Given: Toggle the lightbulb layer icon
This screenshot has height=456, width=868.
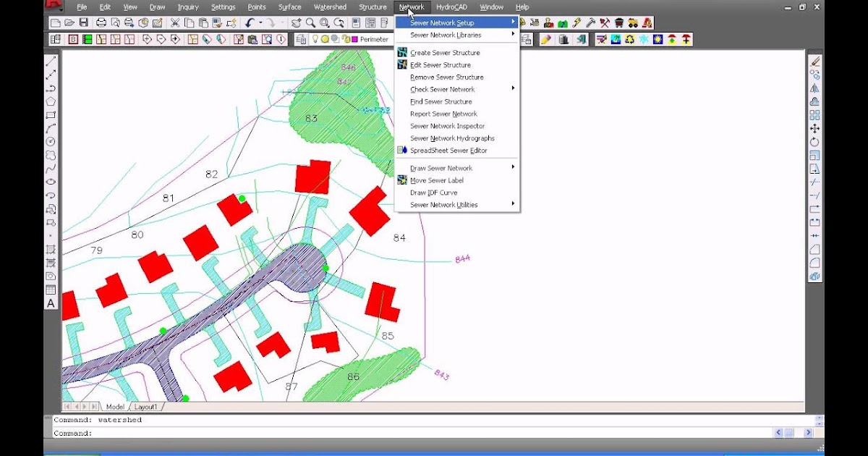Looking at the screenshot, I should [x=316, y=39].
